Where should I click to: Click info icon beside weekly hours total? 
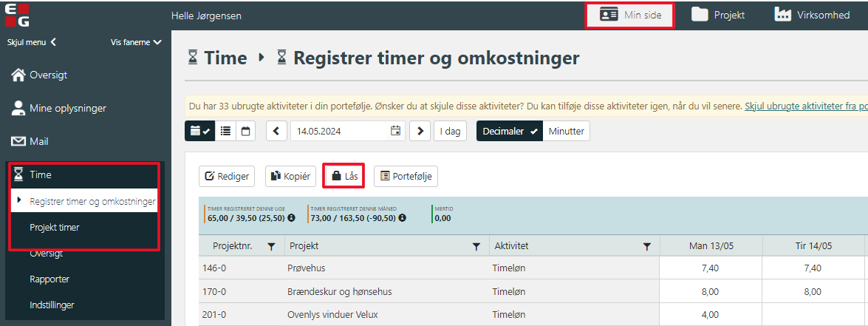[x=291, y=218]
